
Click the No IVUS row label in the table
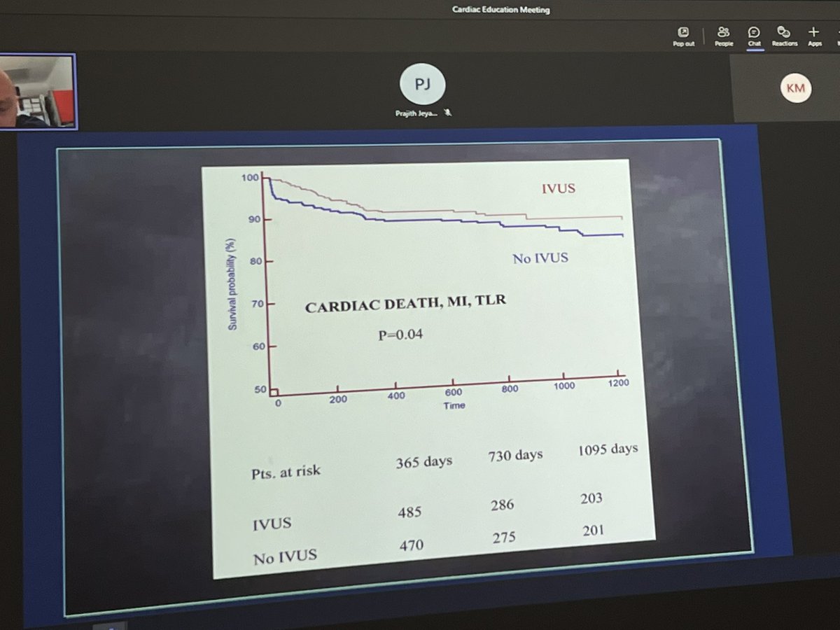(286, 556)
